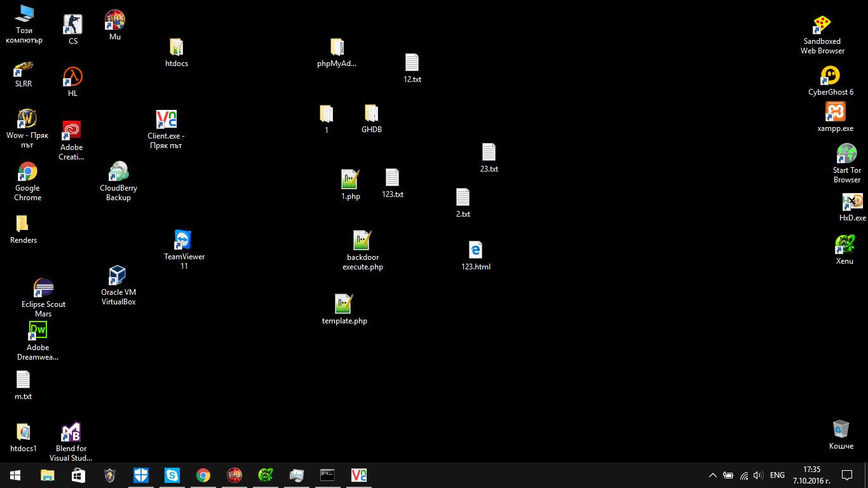Click the purple shield taskbar icon
Screen dimensions: 868x488
coord(109,475)
